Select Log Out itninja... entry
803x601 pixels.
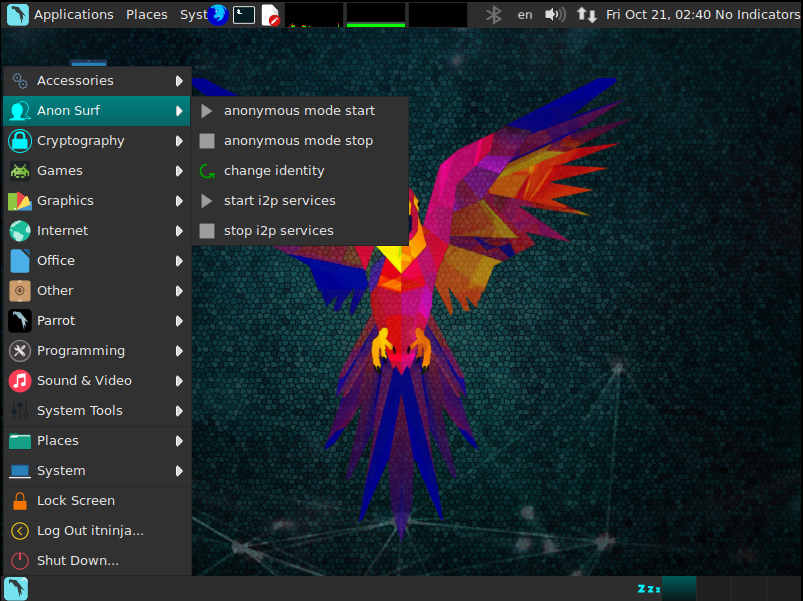[x=97, y=531]
